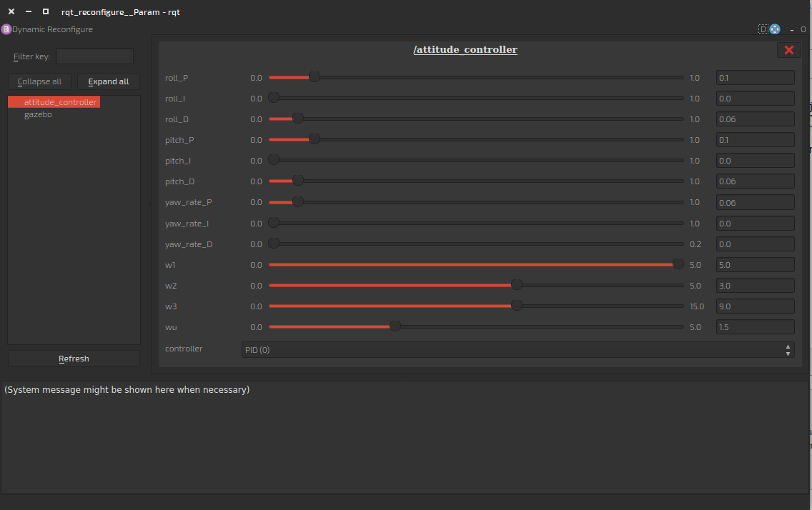Click the 'D' dock widget toggle icon
This screenshot has width=812, height=510.
coord(763,29)
